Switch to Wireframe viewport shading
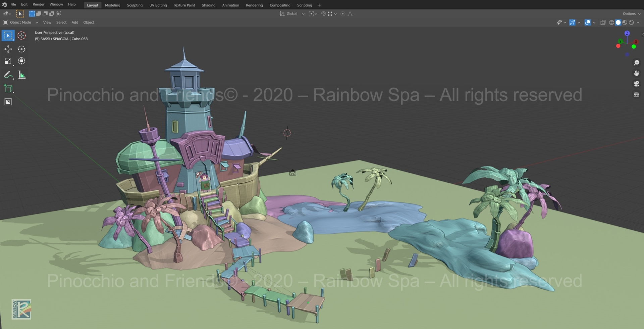This screenshot has width=644, height=329. click(611, 22)
